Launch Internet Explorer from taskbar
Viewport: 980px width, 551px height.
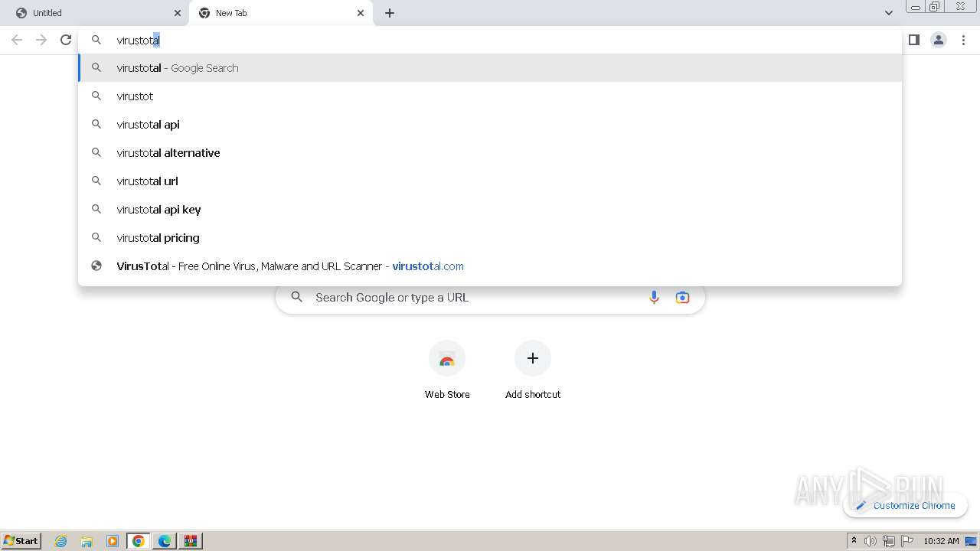61,541
